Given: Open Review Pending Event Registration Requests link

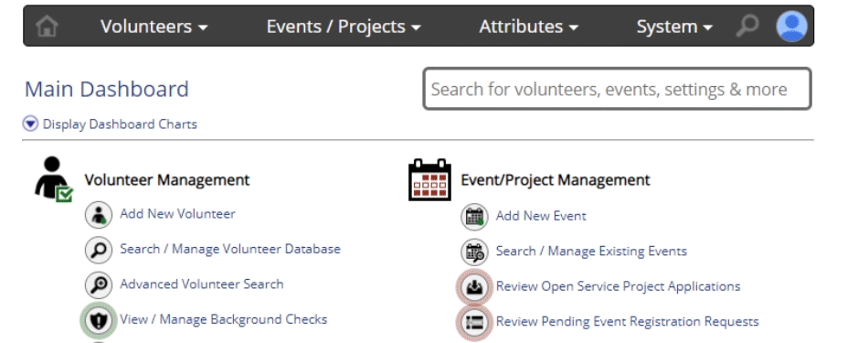Looking at the screenshot, I should 627,321.
